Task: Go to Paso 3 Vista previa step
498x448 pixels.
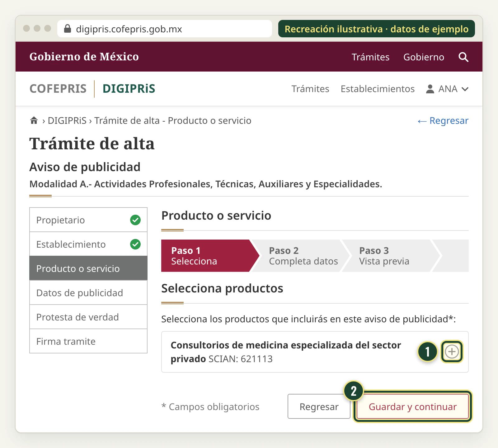Action: 392,256
